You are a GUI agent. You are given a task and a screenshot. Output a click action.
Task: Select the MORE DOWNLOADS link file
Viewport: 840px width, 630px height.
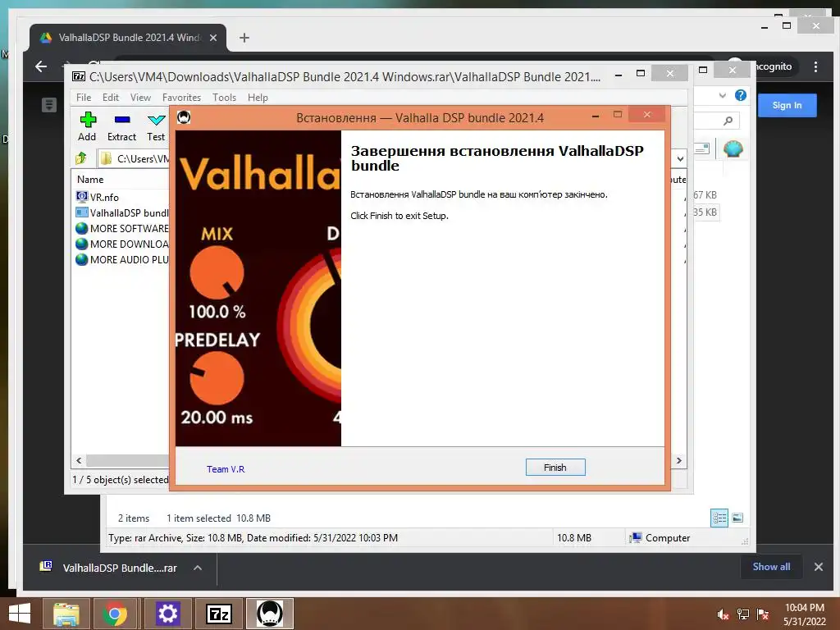click(x=122, y=244)
